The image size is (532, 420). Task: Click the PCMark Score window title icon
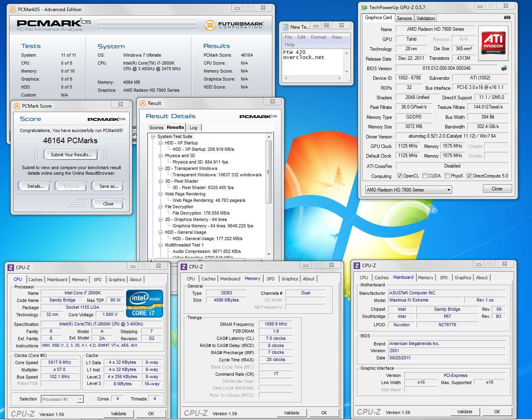coord(17,106)
